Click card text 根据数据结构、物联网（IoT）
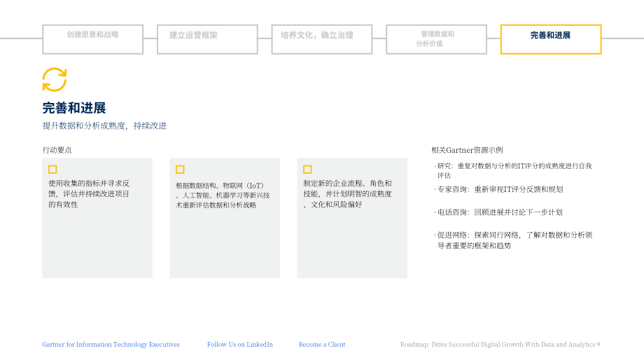Viewport: 644px width, 363px height. point(223,196)
